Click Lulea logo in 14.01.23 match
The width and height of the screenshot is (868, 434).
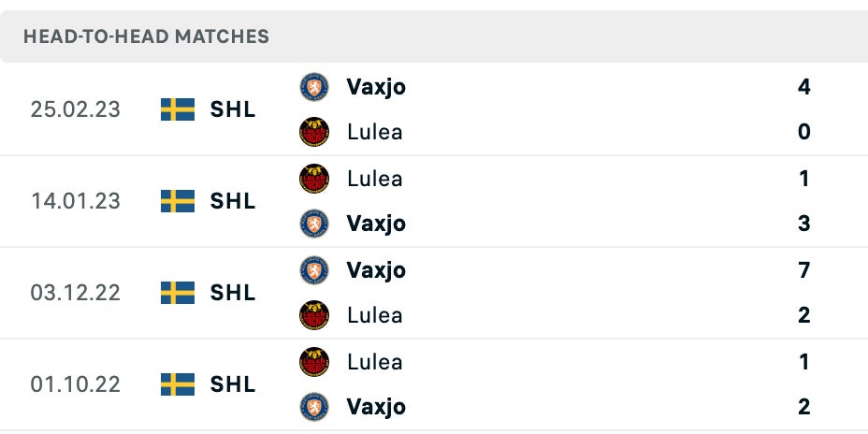314,179
